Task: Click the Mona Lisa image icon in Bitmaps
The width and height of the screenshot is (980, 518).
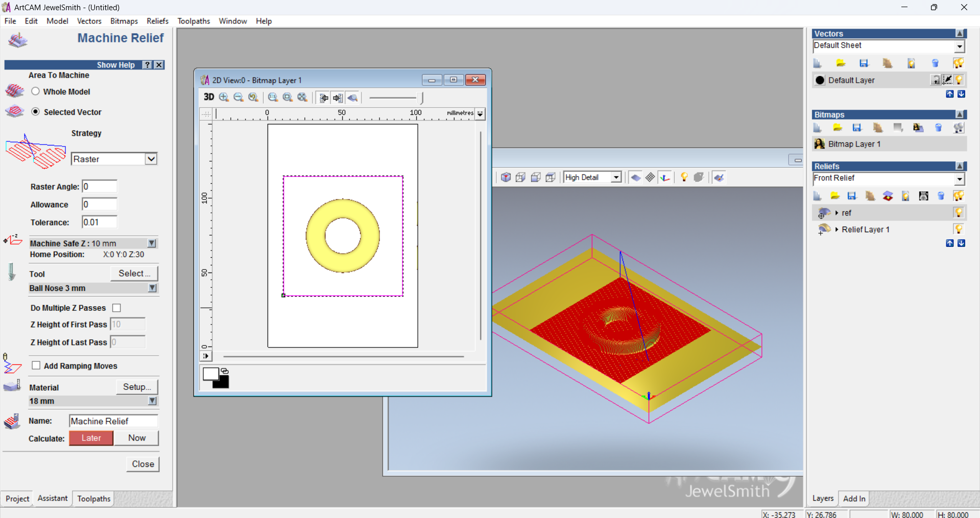Action: coord(918,128)
